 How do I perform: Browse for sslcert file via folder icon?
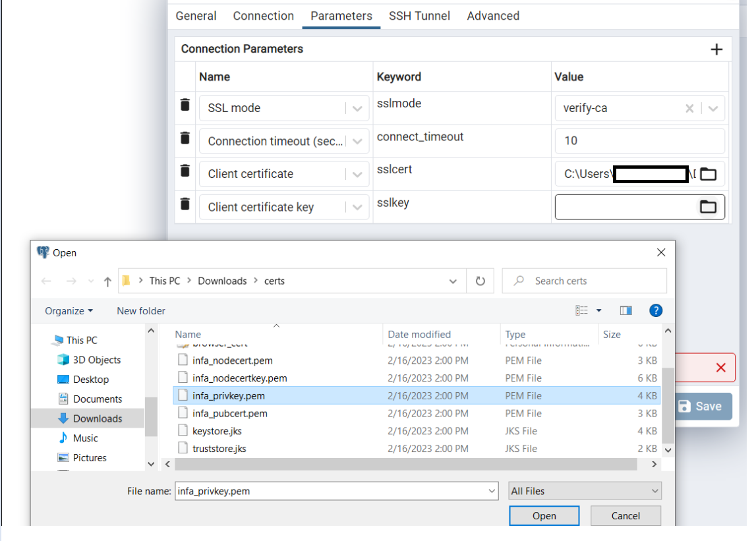point(708,173)
